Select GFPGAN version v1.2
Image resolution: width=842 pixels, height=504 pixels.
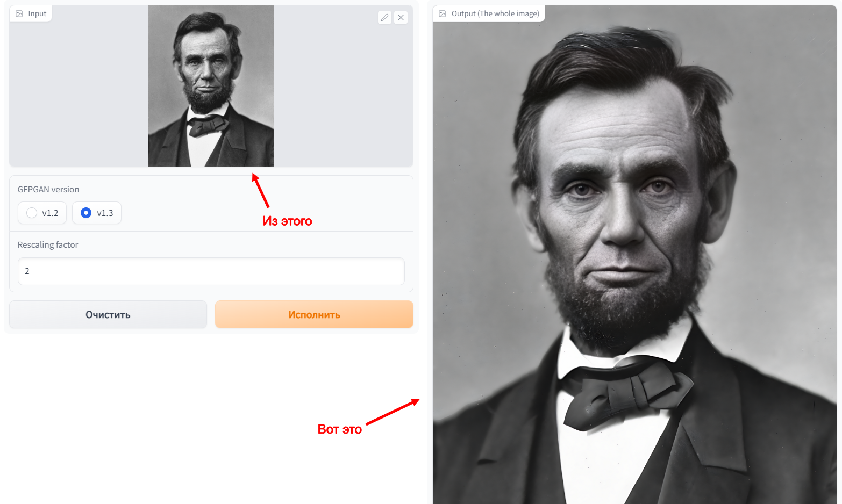click(42, 213)
